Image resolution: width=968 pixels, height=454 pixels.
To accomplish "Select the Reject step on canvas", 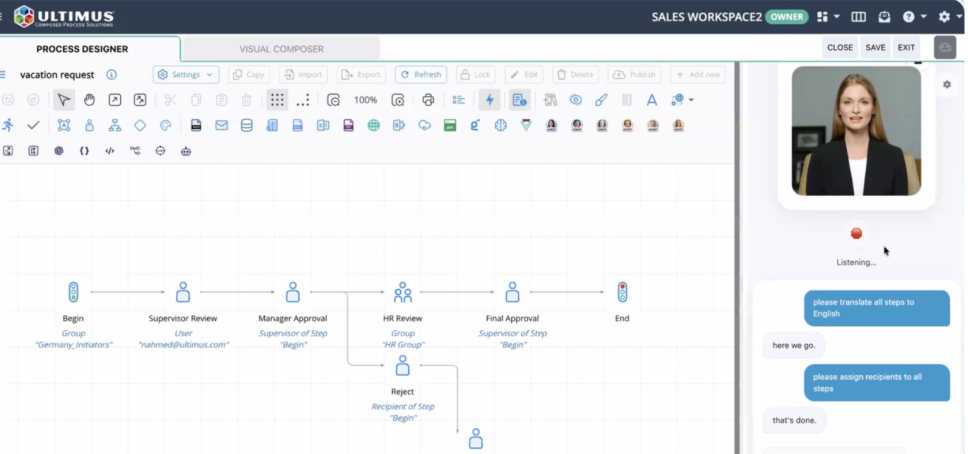I will click(x=403, y=366).
